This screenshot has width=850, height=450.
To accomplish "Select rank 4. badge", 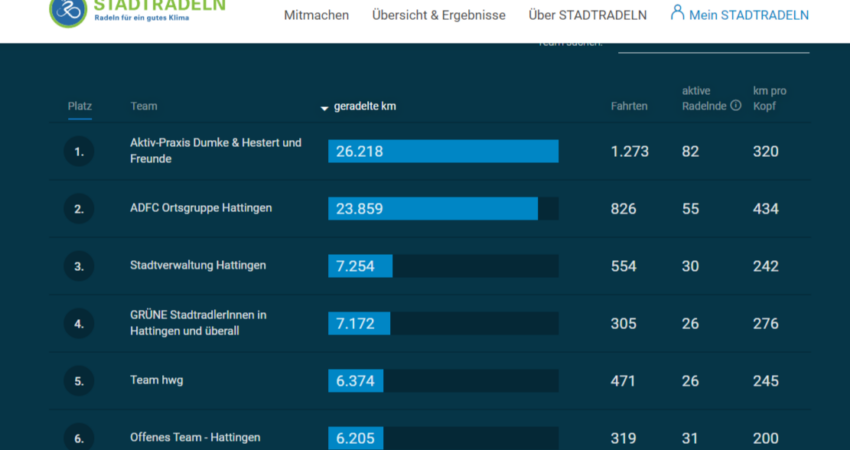I will [x=79, y=324].
